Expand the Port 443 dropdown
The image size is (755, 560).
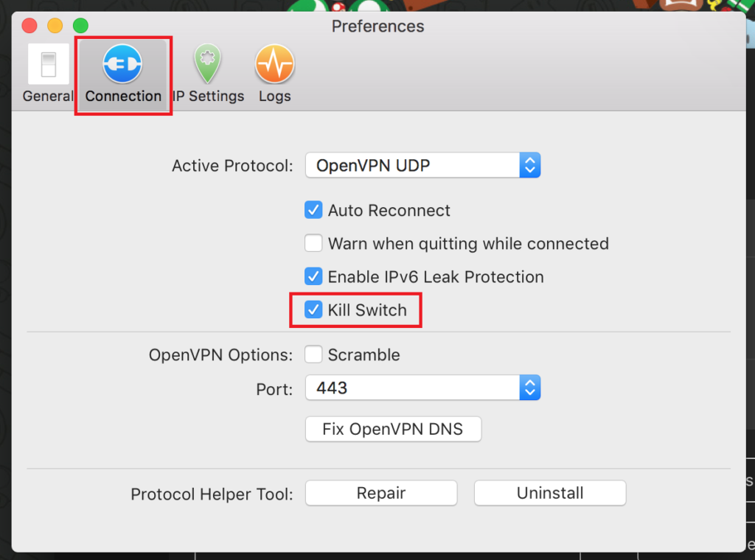pos(422,388)
